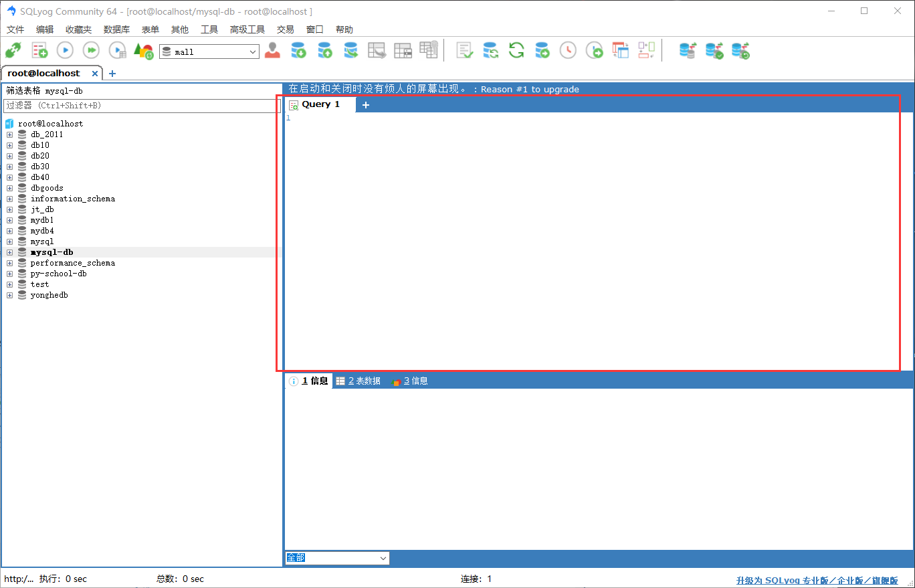Expand the db10 database node
Viewport: 915px width, 588px height.
[9, 145]
